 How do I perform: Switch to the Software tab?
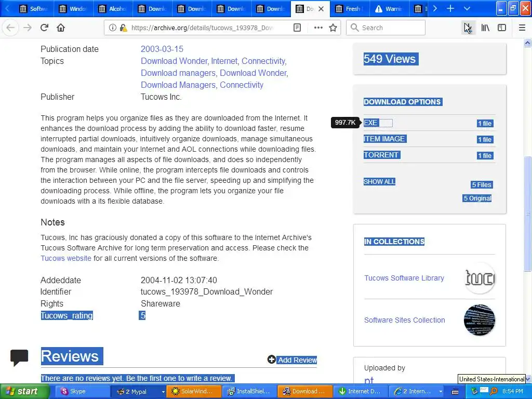(34, 9)
